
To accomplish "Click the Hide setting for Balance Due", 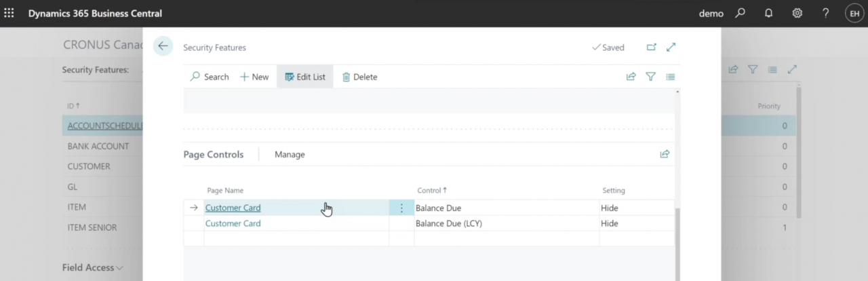I will 637,208.
